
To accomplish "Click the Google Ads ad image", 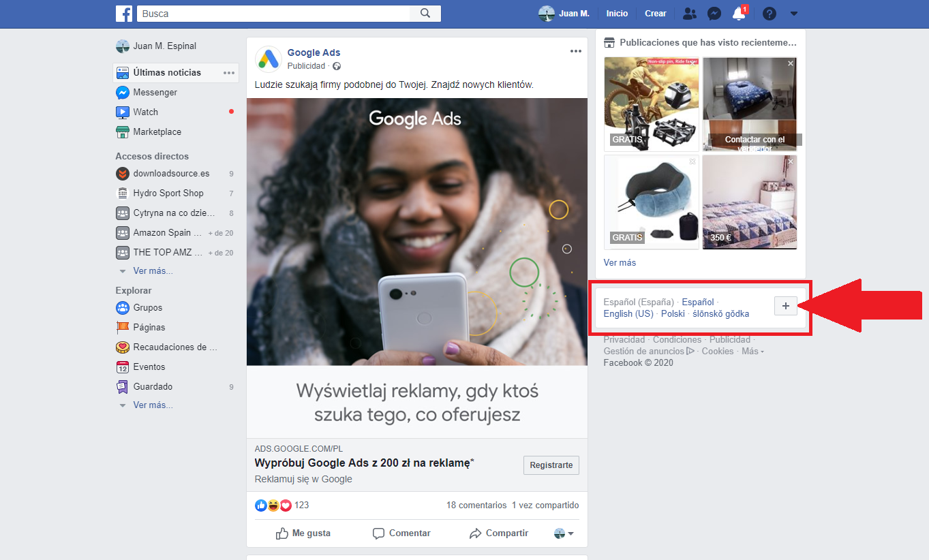I will click(x=417, y=232).
